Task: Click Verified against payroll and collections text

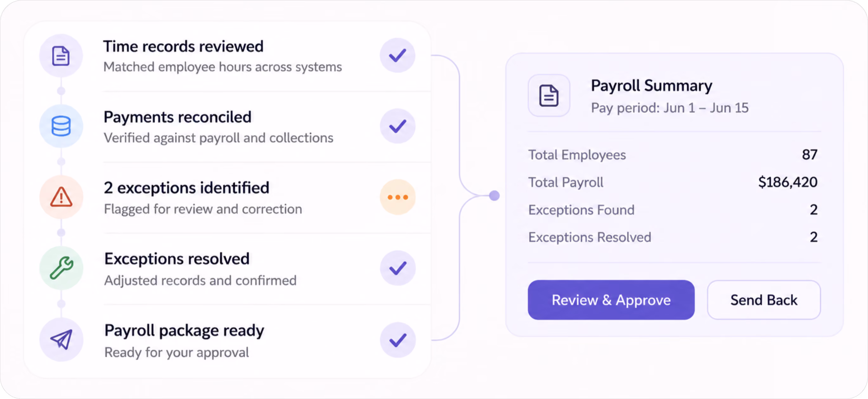Action: pyautogui.click(x=219, y=138)
